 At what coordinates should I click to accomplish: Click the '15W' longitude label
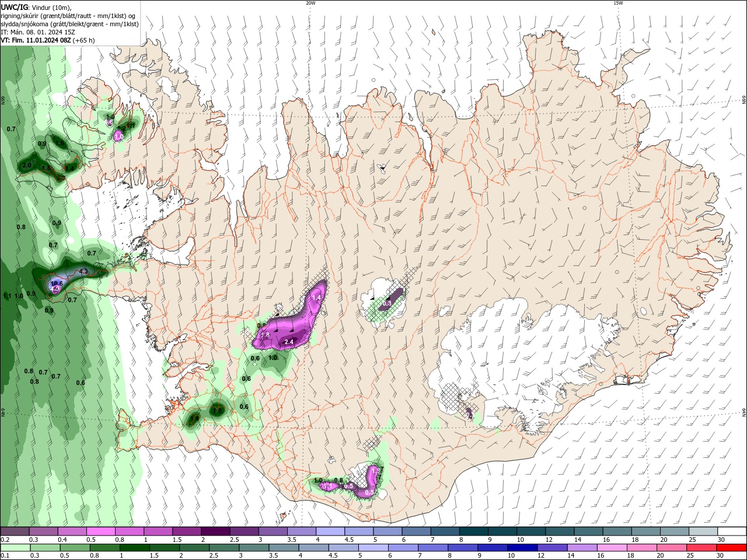pyautogui.click(x=618, y=3)
